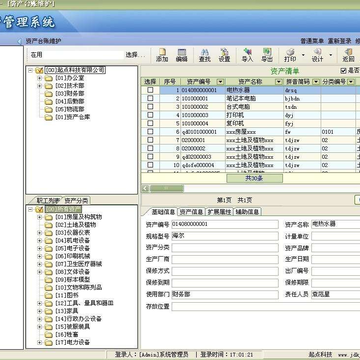Image resolution: width=360 pixels, height=360 pixels.
Task: Tick the checkbox for row 7 02000001
Action: point(150,140)
